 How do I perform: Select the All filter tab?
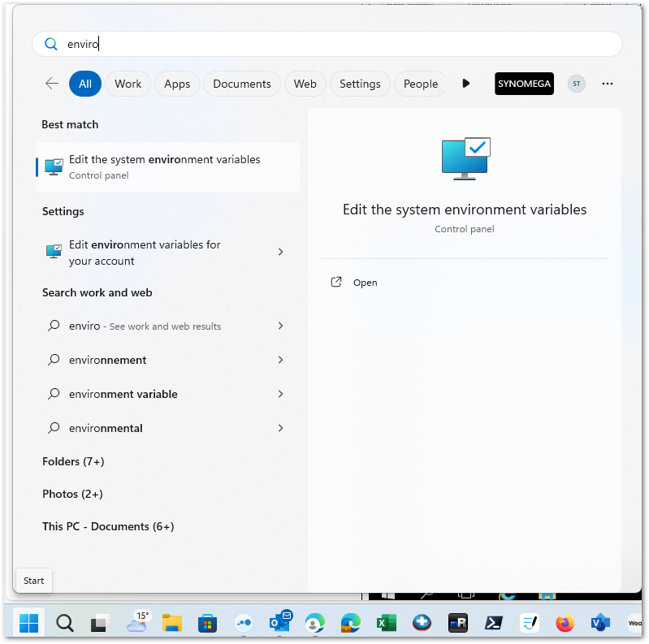(x=85, y=84)
